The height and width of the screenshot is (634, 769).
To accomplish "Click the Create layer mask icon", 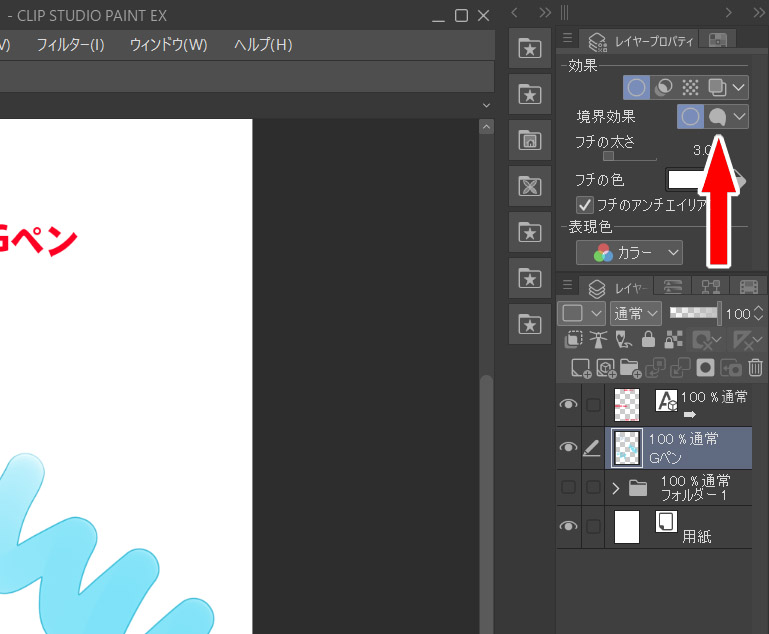I will click(x=706, y=368).
